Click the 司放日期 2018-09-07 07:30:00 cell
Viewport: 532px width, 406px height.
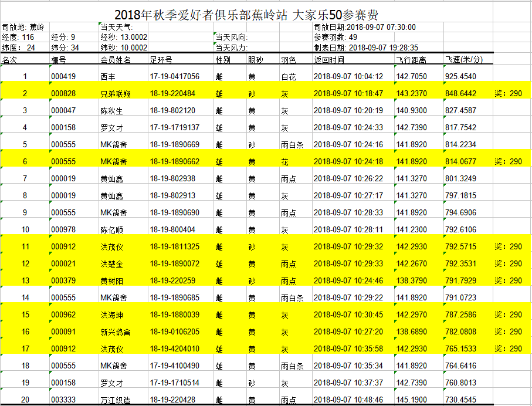click(x=365, y=27)
